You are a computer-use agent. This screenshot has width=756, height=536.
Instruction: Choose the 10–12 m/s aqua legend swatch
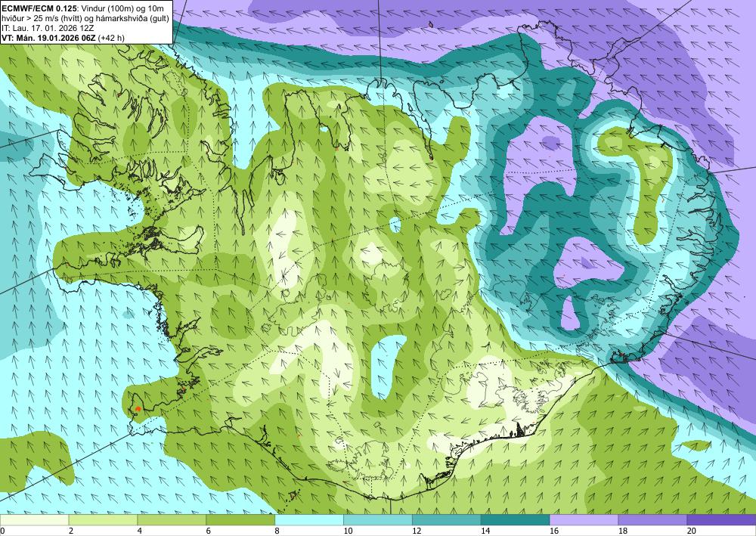[x=377, y=520]
